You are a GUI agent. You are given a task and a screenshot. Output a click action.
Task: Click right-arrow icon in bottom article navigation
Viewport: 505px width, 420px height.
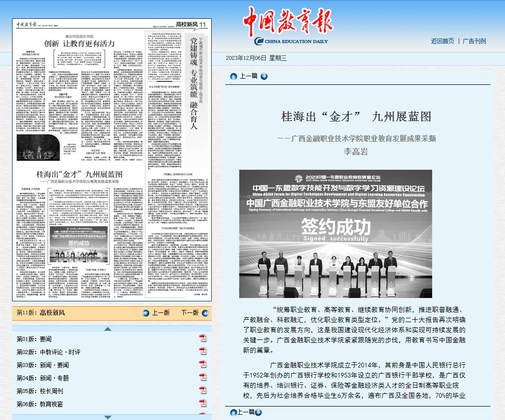[258, 412]
